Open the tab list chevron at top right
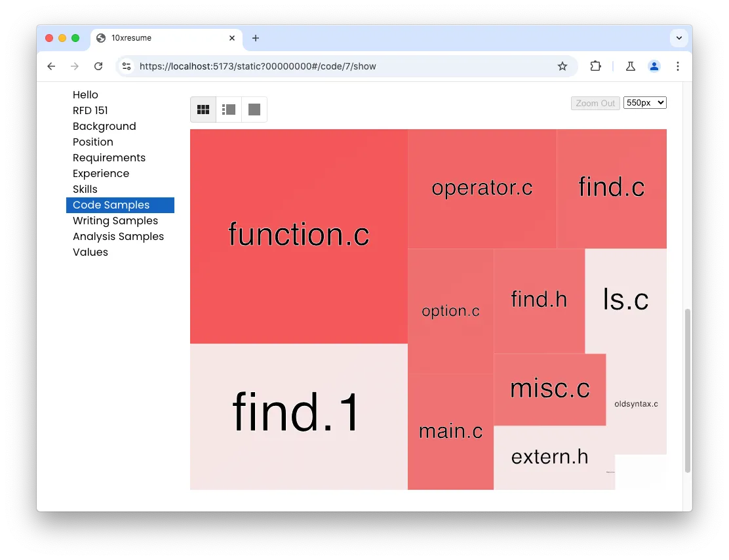Viewport: 729px width, 560px height. point(679,38)
